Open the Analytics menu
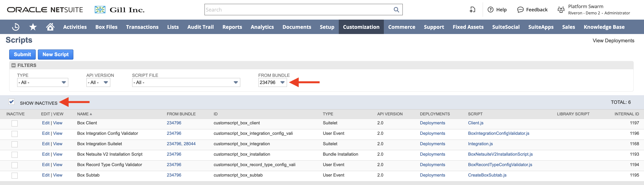Image resolution: width=644 pixels, height=185 pixels. coord(262,27)
